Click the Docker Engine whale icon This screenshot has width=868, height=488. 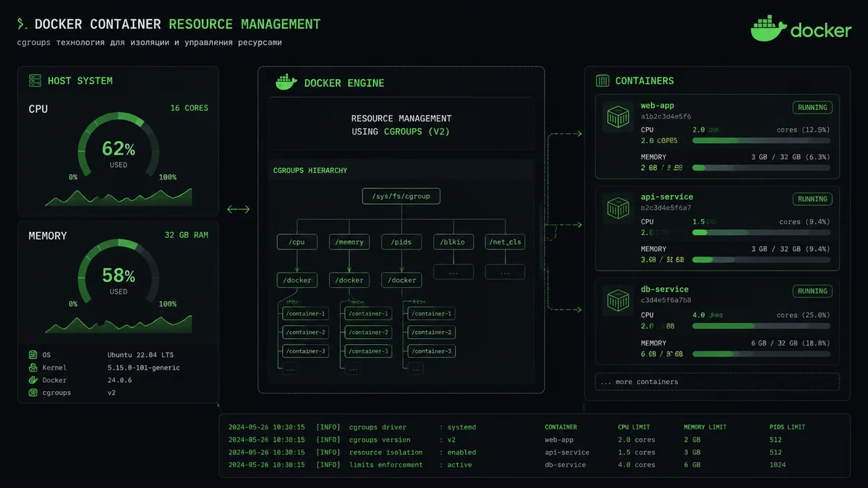coord(286,82)
